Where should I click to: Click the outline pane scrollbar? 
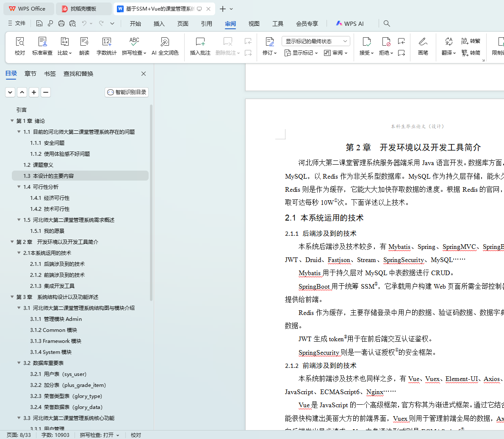tap(151, 202)
